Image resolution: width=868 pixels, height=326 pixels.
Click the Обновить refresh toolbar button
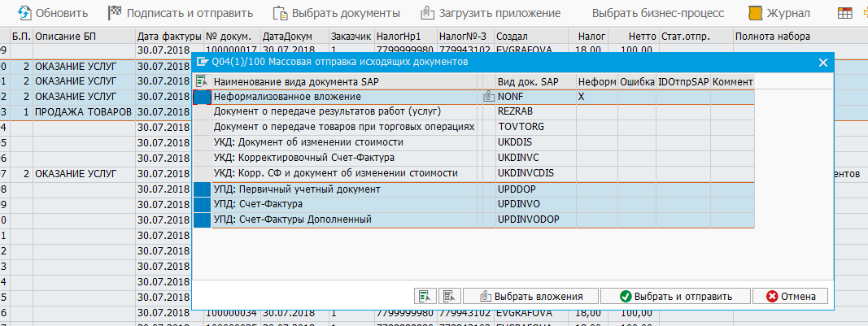[x=53, y=13]
